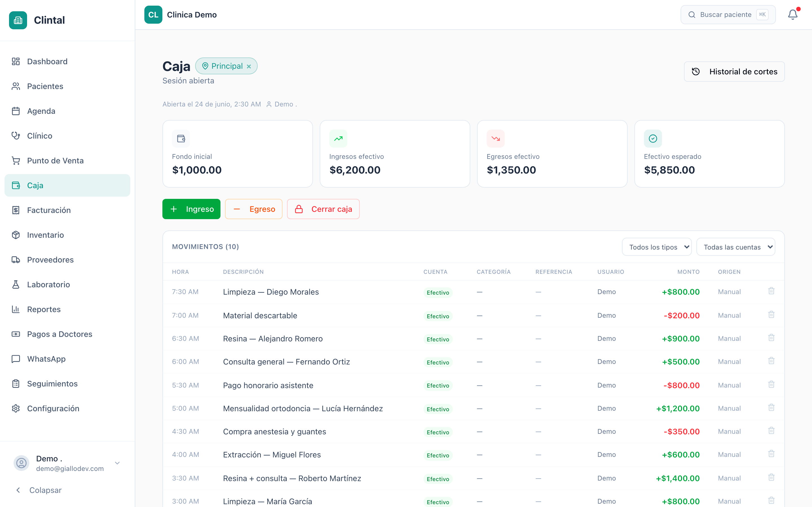Image resolution: width=812 pixels, height=507 pixels.
Task: Delete the Material descartable movement
Action: pyautogui.click(x=771, y=315)
